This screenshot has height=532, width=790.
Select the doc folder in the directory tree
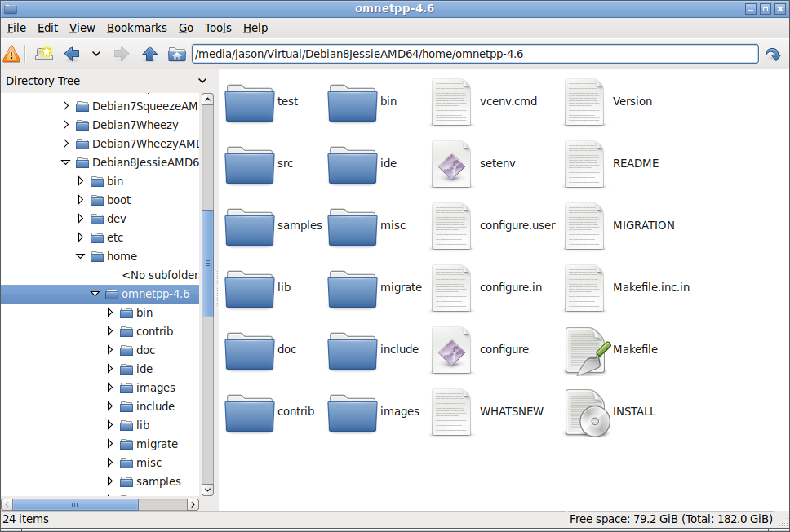coord(138,349)
